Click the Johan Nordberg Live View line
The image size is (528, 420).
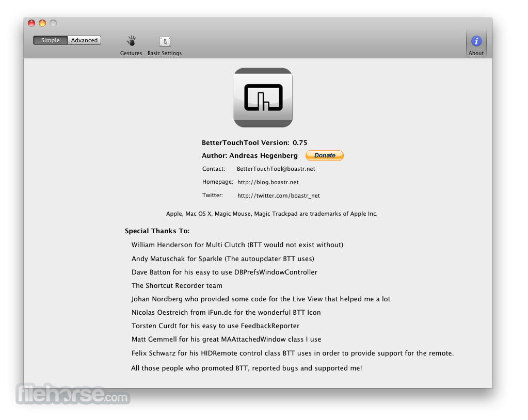coord(261,299)
